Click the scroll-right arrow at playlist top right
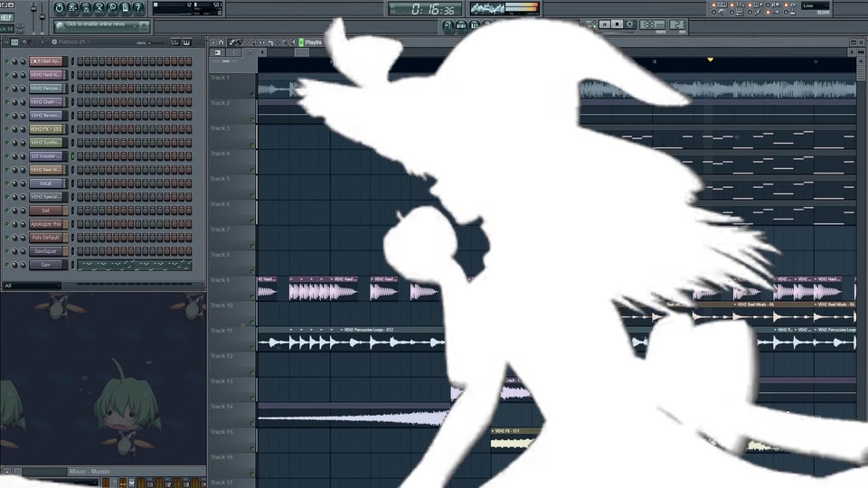This screenshot has height=488, width=868. [x=852, y=52]
